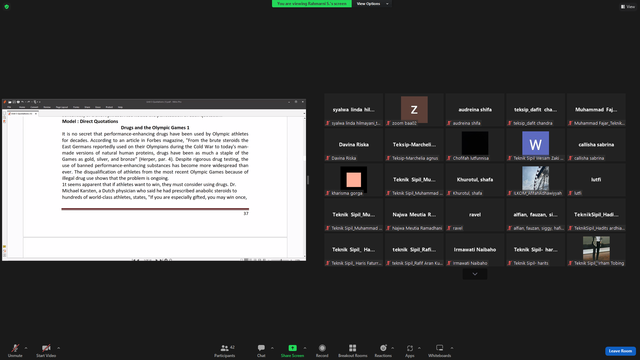Click the 'Model : Direct Quotations' heading
This screenshot has width=640, height=360.
90,121
